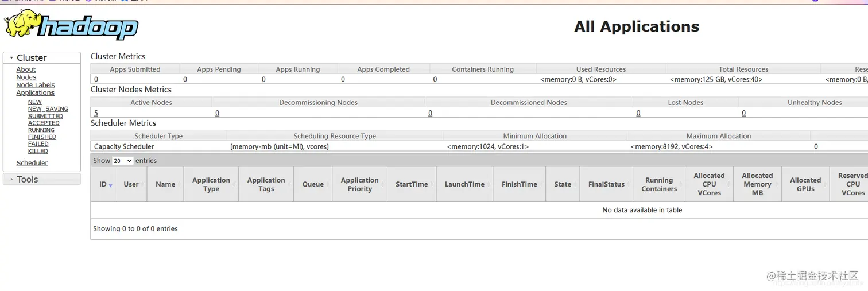868x291 pixels.
Task: Click the 'Capacity Scheduler' value
Action: coord(124,147)
